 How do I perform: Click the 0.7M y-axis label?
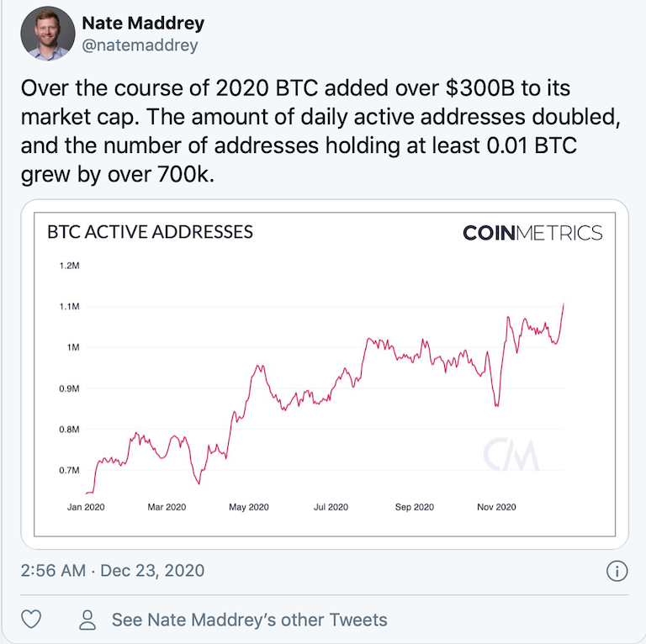coord(69,470)
